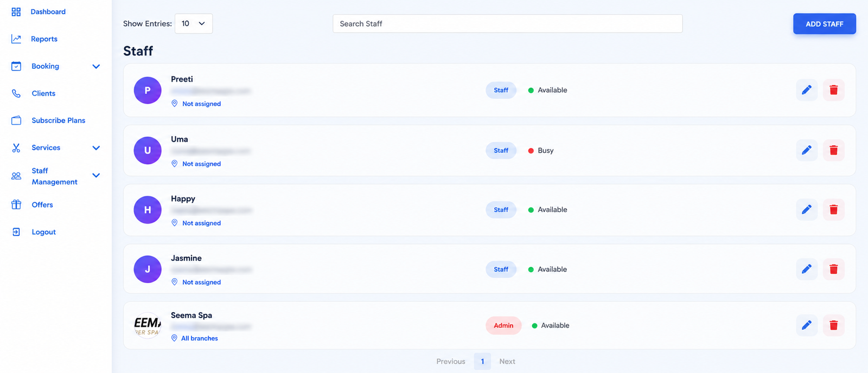868x373 pixels.
Task: Edit Seema Spa with the pencil icon
Action: pos(807,325)
